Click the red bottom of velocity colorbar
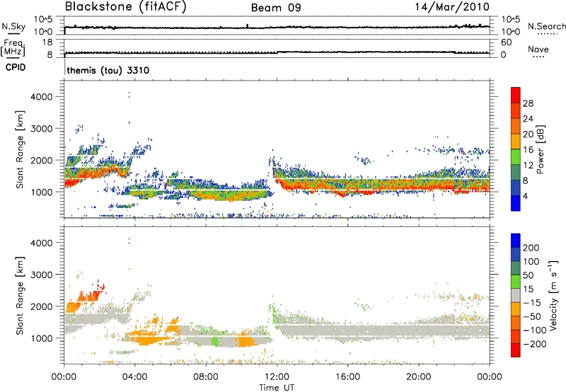This screenshot has width=566, height=392. (x=516, y=350)
